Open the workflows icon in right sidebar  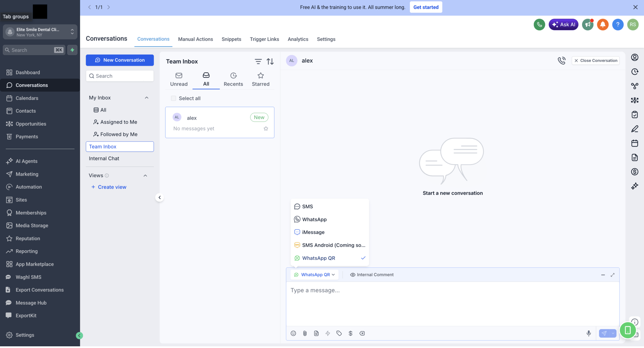635,86
